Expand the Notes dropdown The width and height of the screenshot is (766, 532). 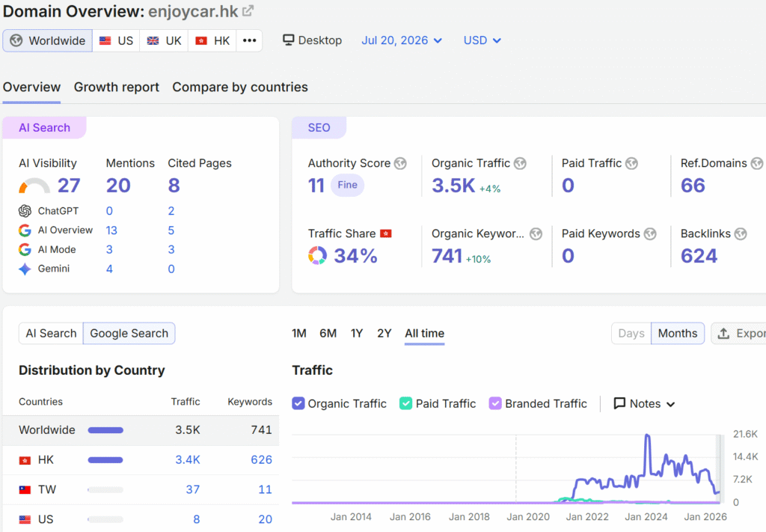[644, 403]
